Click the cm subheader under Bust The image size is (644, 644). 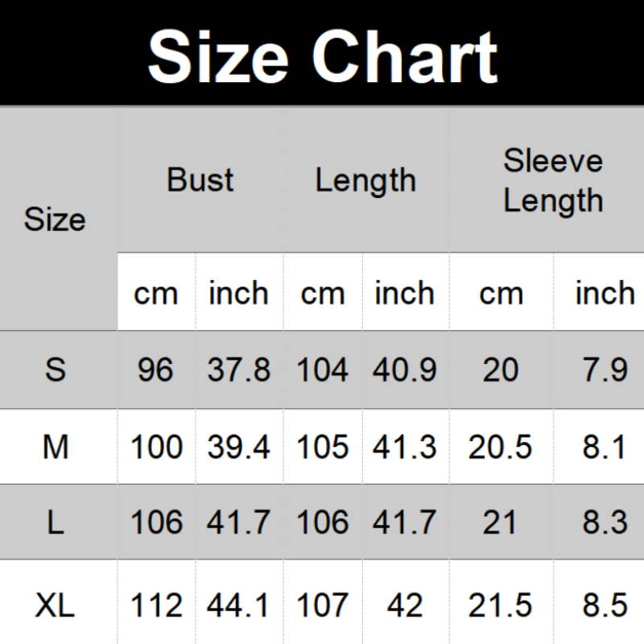[155, 293]
